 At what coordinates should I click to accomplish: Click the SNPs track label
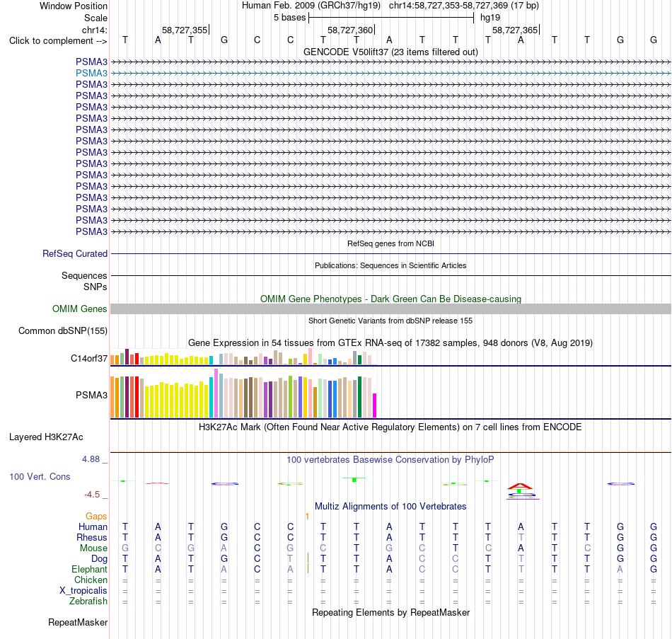[95, 287]
